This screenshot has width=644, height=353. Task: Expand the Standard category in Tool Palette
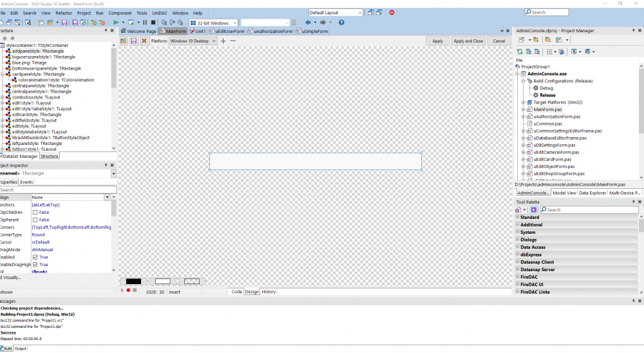[x=518, y=217]
